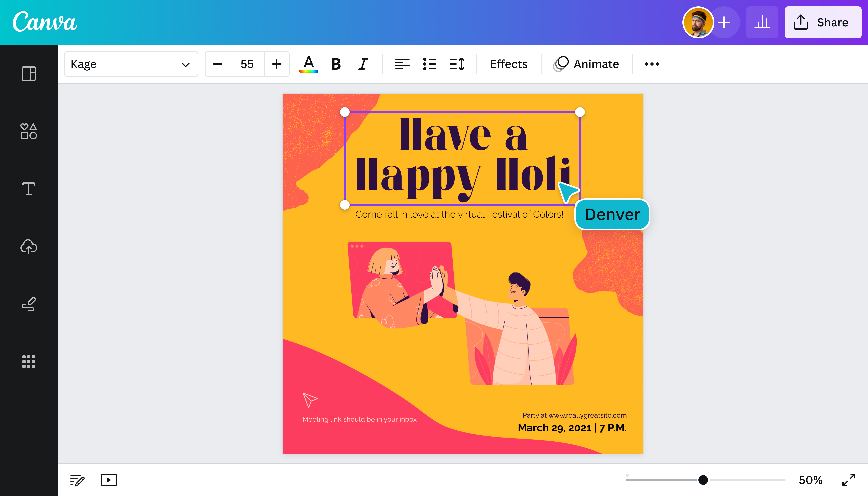Adjust line and letter spacing
The height and width of the screenshot is (496, 868).
point(457,64)
